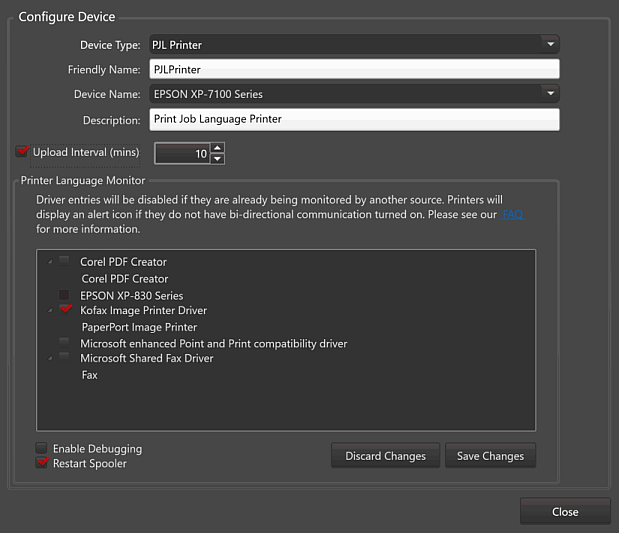
Task: Collapse the Microsoft Shared Fax Driver node
Action: click(x=50, y=358)
